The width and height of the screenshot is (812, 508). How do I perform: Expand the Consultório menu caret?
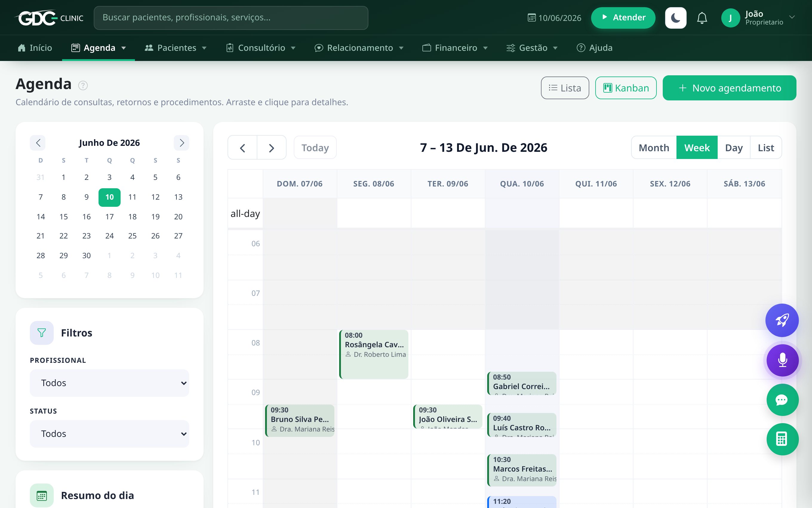coord(293,48)
